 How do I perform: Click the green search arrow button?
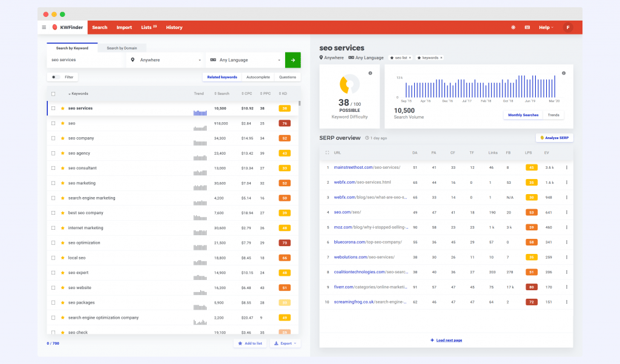(x=293, y=60)
